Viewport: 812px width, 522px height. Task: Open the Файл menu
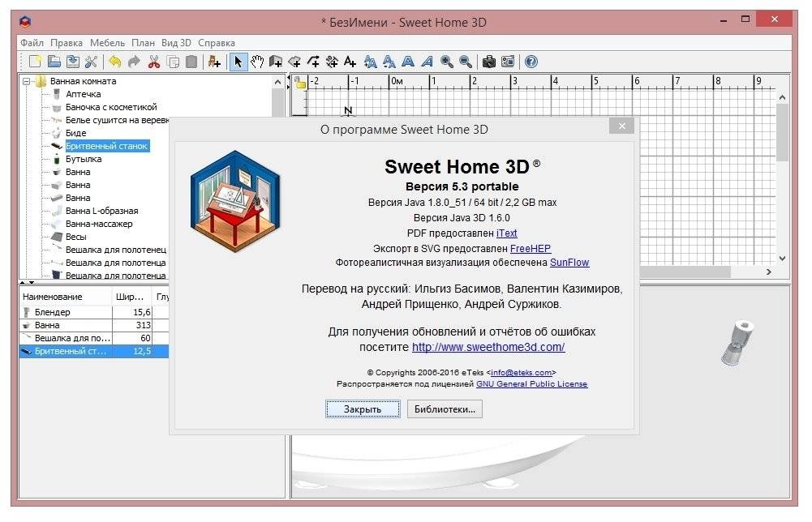[x=32, y=43]
